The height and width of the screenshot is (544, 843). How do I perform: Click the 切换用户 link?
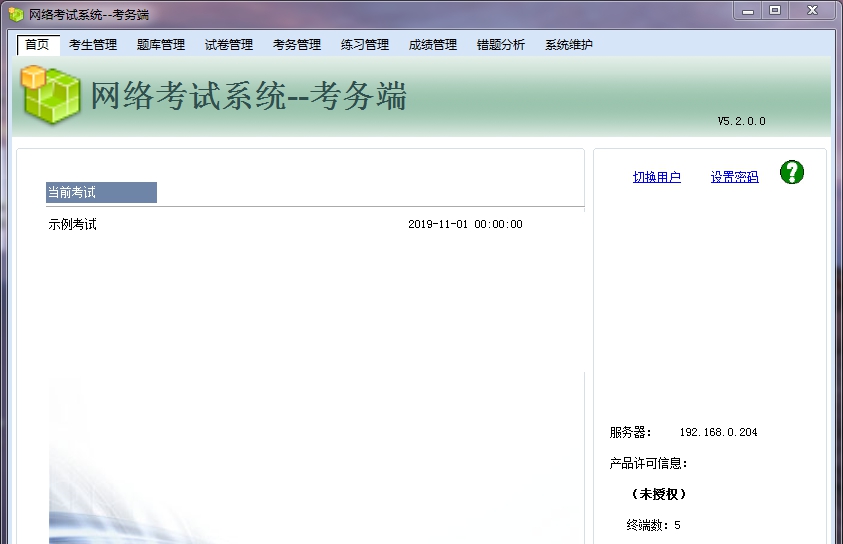pos(656,177)
